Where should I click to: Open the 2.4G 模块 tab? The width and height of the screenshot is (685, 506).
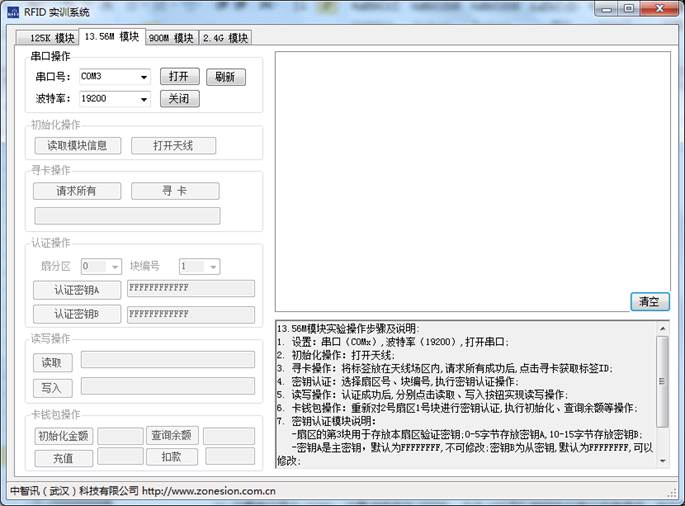tap(224, 38)
